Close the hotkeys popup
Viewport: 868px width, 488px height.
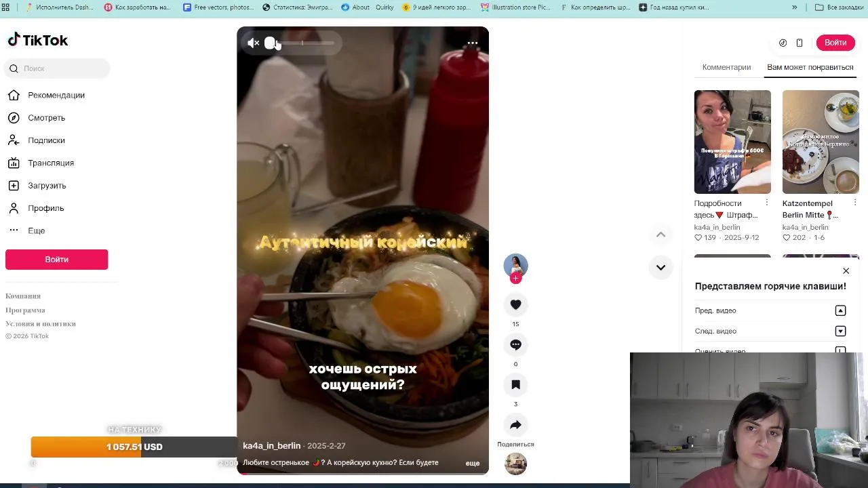point(846,270)
